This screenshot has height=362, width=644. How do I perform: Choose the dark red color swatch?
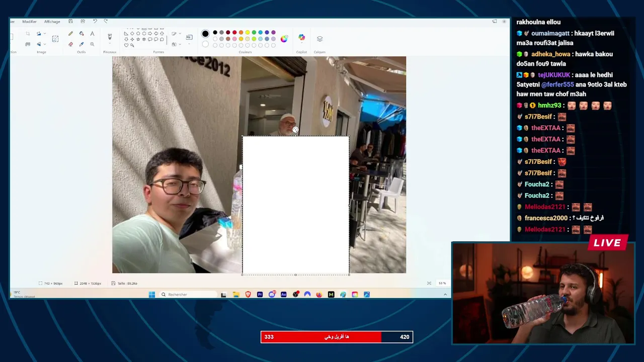[228, 32]
